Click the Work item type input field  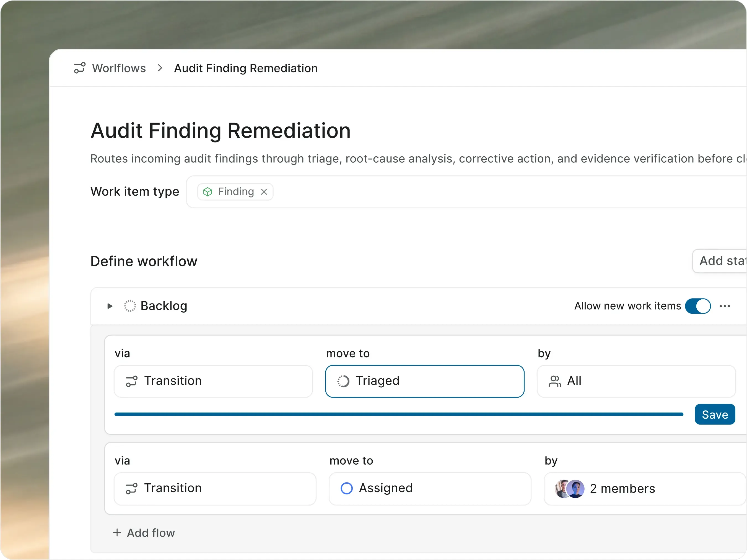point(466,192)
